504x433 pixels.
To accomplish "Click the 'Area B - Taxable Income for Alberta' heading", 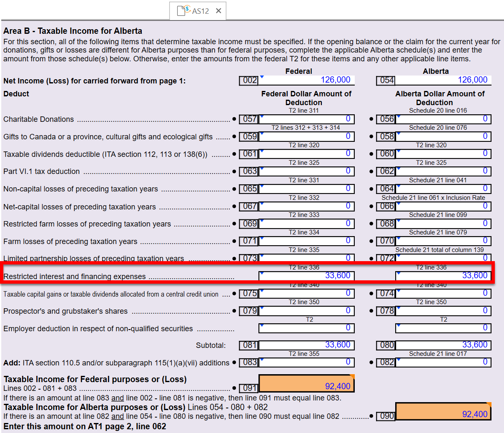I will click(x=73, y=31).
